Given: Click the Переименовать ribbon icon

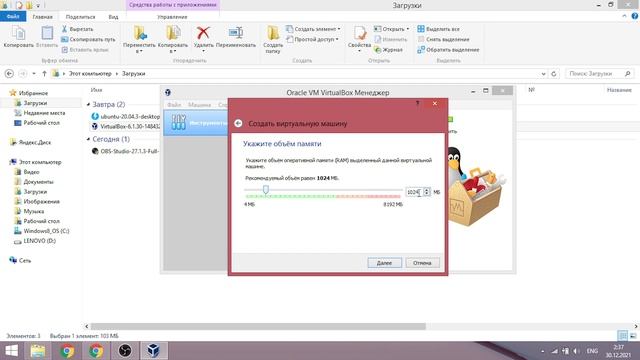Looking at the screenshot, I should pos(236,37).
